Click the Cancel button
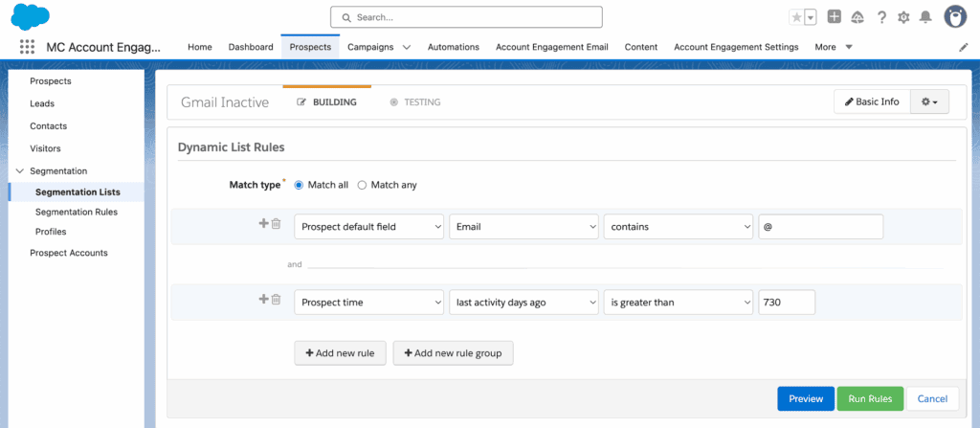 pyautogui.click(x=932, y=398)
